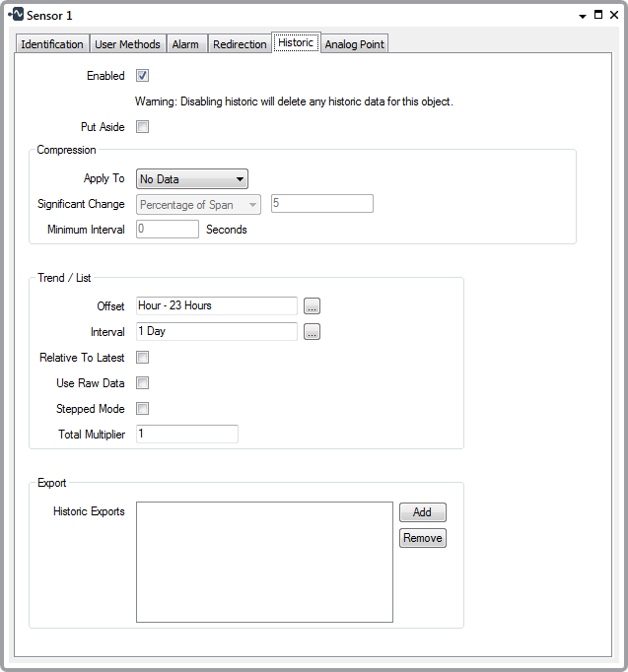628x672 pixels.
Task: Open the Significant Change dropdown
Action: [x=198, y=205]
